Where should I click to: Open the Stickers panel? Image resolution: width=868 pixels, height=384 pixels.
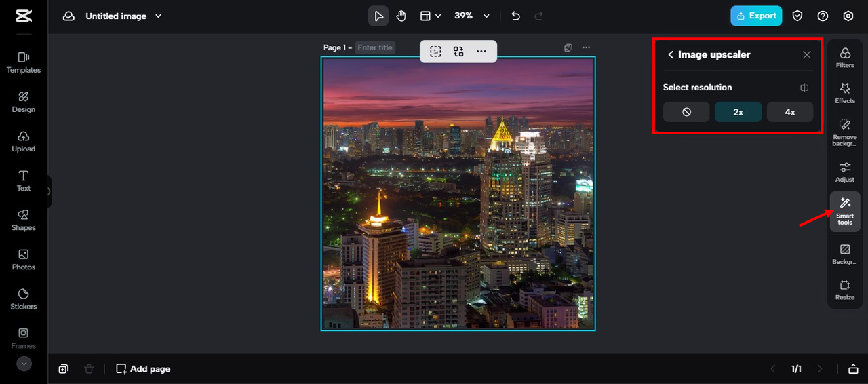tap(23, 299)
